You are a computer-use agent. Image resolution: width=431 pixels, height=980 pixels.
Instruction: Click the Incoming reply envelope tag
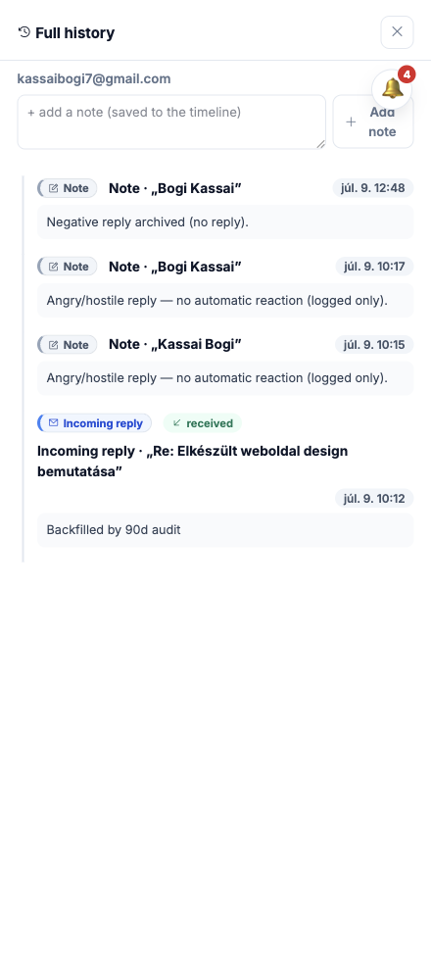pyautogui.click(x=95, y=423)
